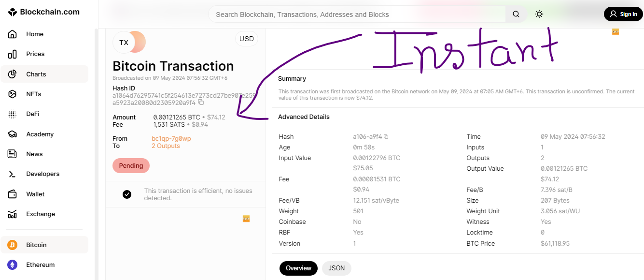Open the Prices bar chart icon
Image resolution: width=644 pixels, height=280 pixels.
coord(13,54)
